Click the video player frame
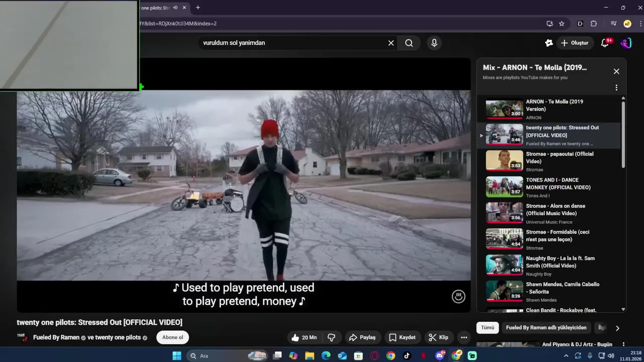This screenshot has height=362, width=644. (244, 185)
